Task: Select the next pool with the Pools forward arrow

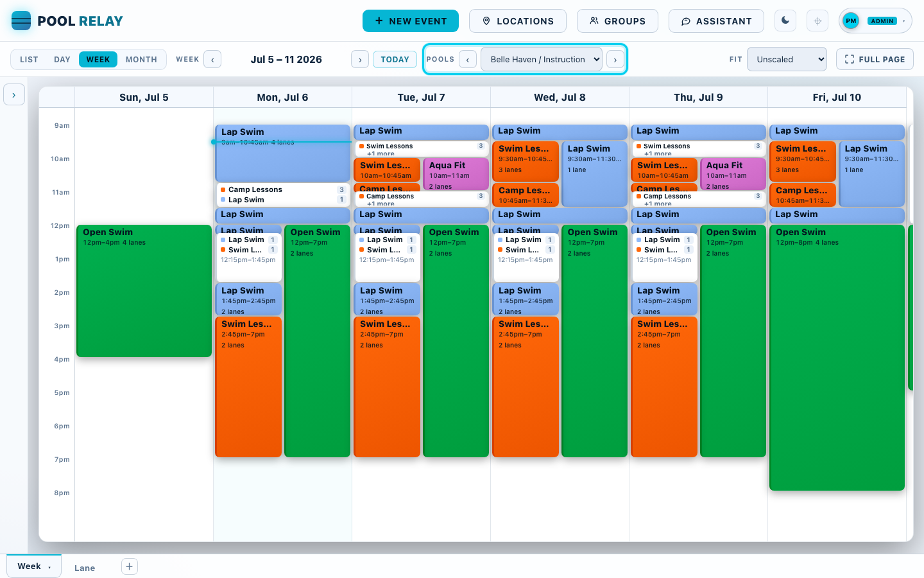Action: (x=615, y=59)
